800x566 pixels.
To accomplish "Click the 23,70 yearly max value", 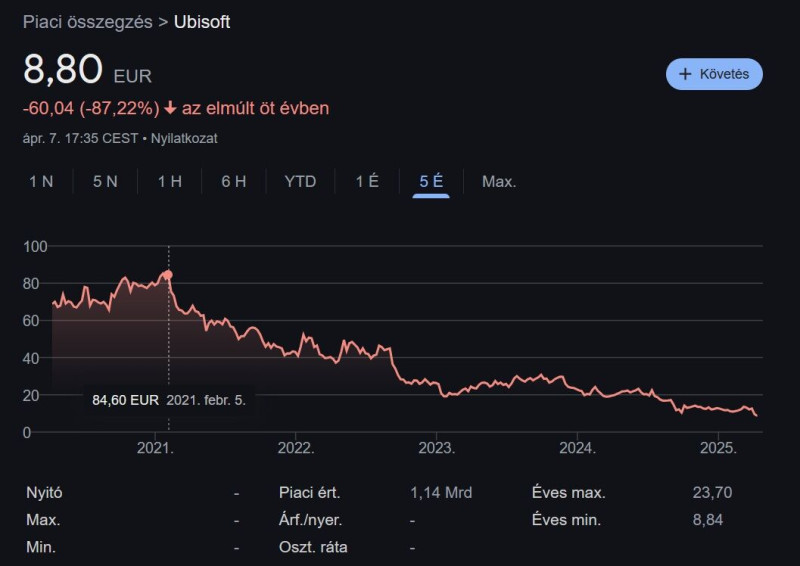I will point(712,493).
